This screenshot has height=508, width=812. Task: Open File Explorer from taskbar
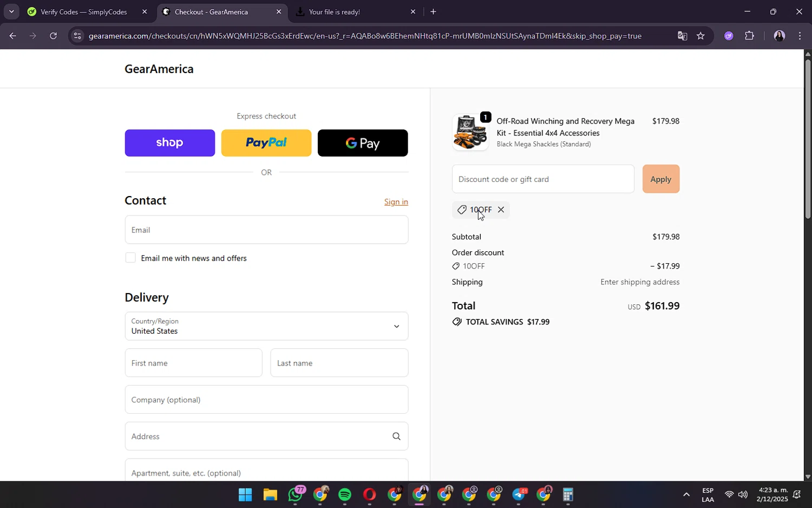[270, 494]
